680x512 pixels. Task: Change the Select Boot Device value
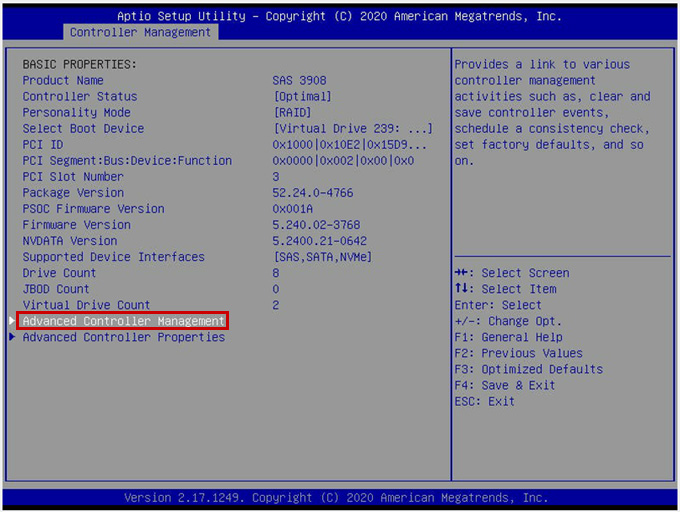[x=352, y=129]
